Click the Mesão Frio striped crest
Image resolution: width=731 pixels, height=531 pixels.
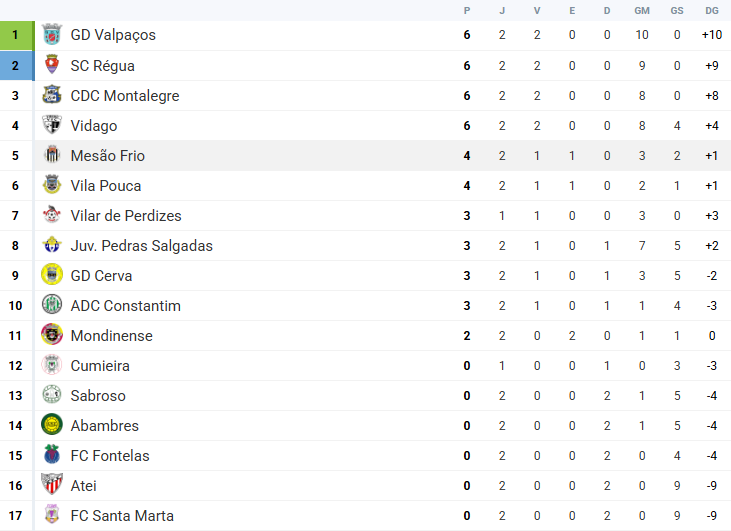click(x=52, y=155)
